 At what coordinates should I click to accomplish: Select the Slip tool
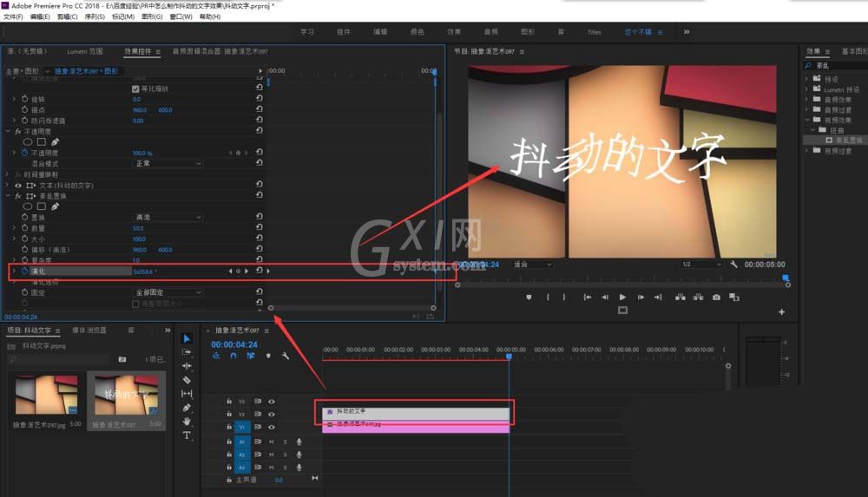click(187, 394)
